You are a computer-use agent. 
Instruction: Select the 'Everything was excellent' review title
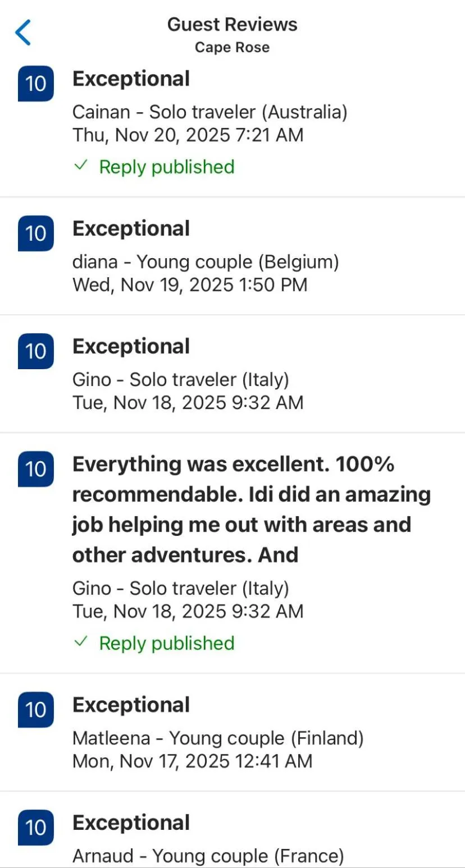[x=251, y=509]
